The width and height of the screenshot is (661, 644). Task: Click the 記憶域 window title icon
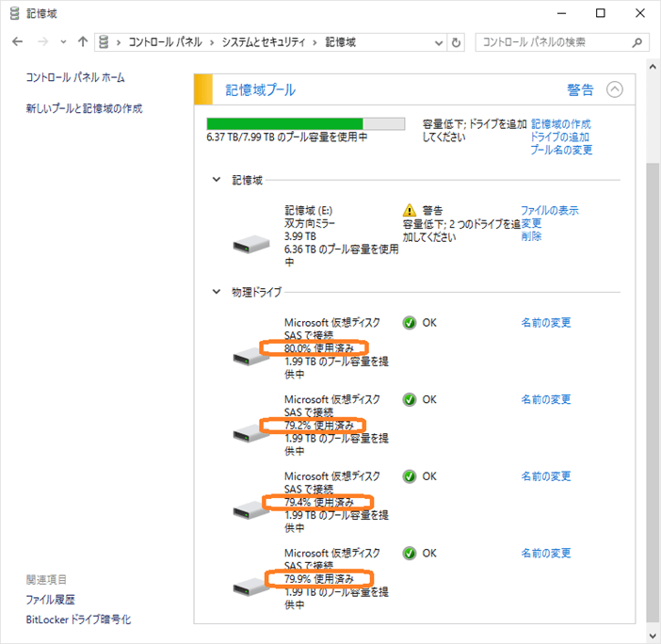coord(15,13)
